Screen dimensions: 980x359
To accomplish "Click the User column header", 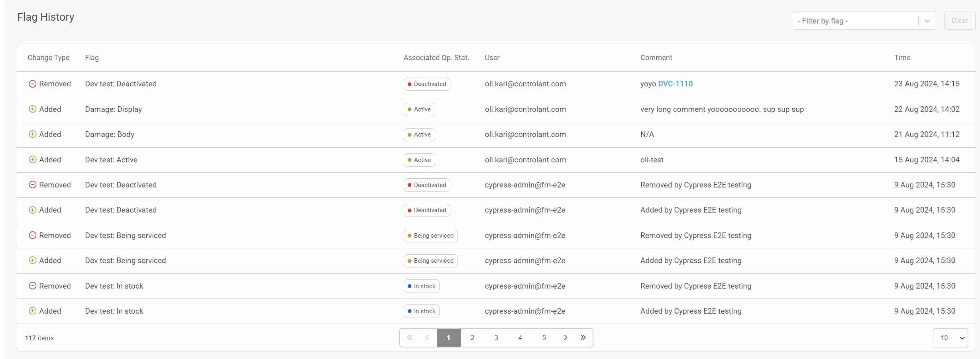I will point(492,58).
